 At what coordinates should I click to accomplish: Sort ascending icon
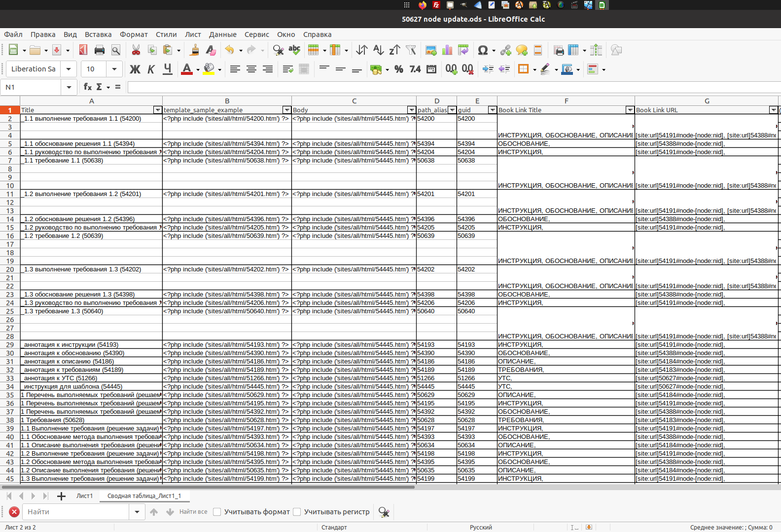(x=378, y=50)
